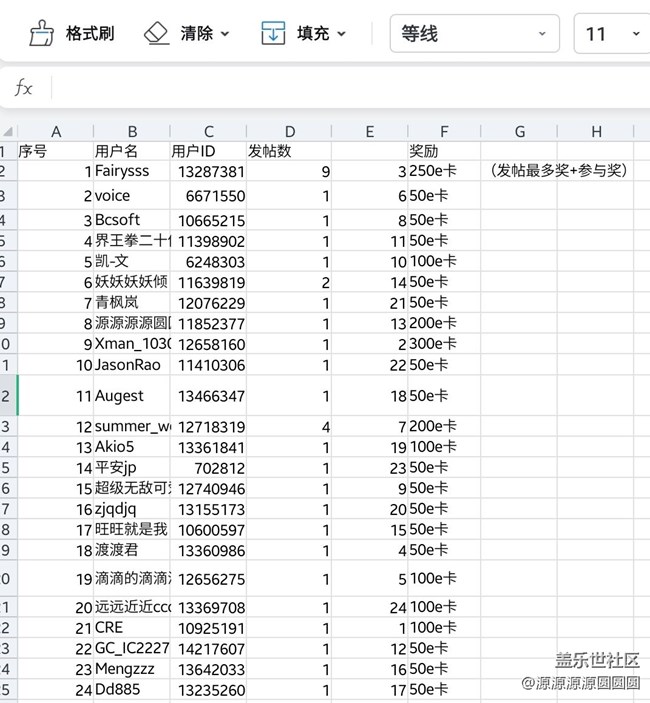This screenshot has width=650, height=703.
Task: Open the font size 11 dropdown
Action: 610,34
